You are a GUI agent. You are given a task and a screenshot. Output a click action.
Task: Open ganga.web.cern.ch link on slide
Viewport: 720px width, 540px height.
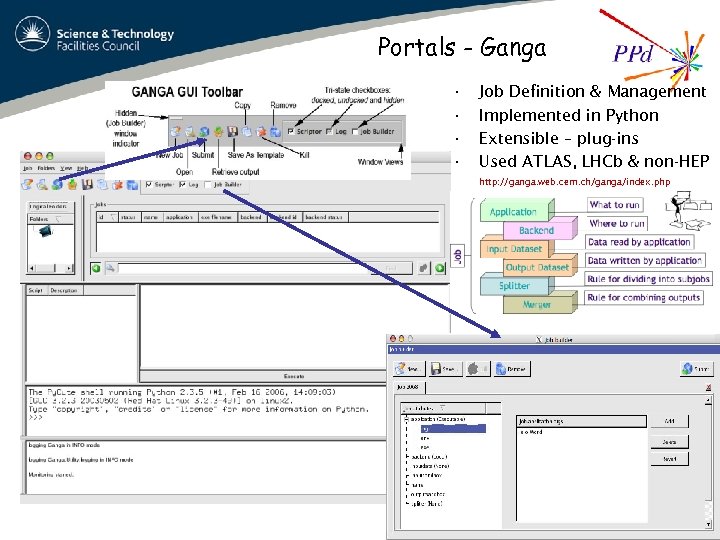point(574,182)
